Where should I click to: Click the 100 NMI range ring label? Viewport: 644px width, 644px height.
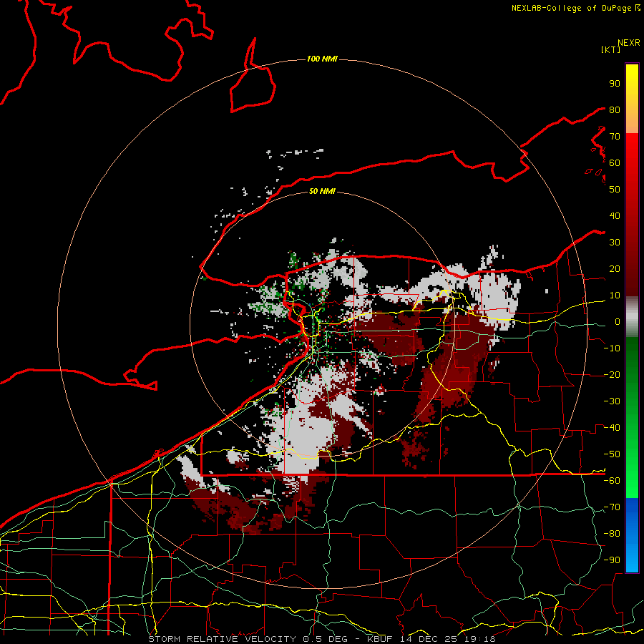pyautogui.click(x=322, y=59)
